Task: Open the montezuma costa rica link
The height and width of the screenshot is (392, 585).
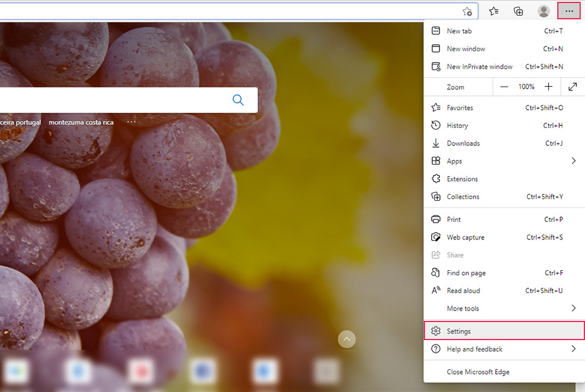Action: tap(81, 122)
